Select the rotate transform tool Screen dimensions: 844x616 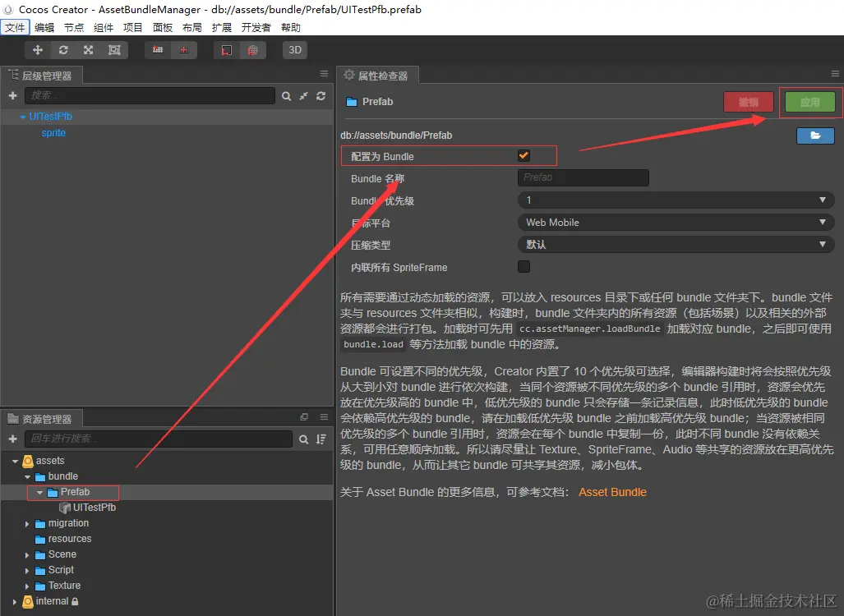[63, 50]
